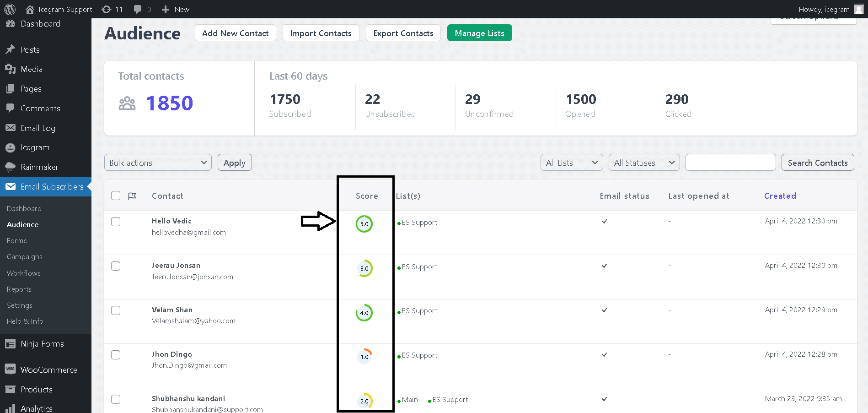
Task: Open the Bulk actions dropdown
Action: pyautogui.click(x=158, y=163)
